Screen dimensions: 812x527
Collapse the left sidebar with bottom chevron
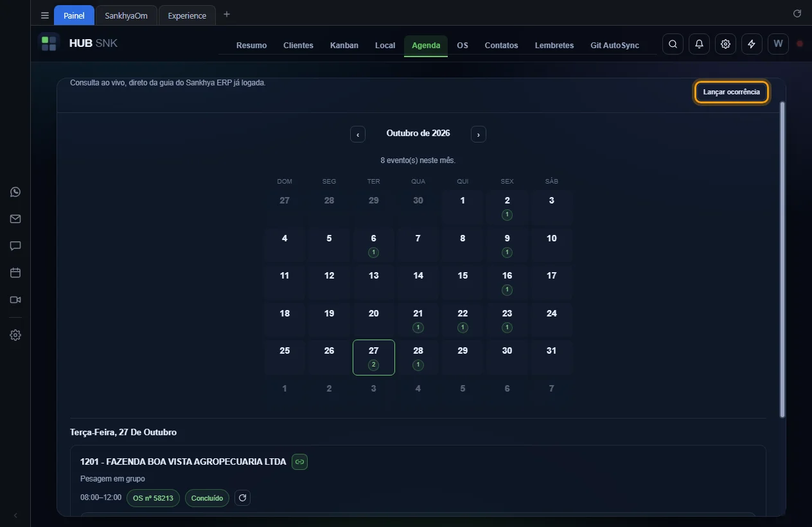coord(15,515)
